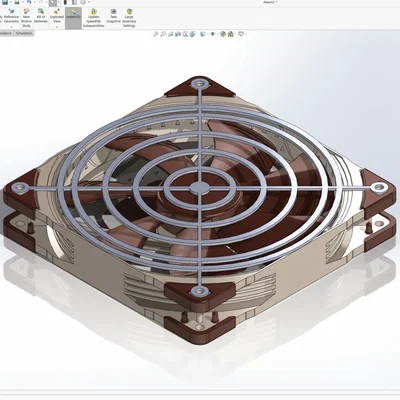400x400 pixels.
Task: Open the Options gear icon
Action: [83, 2]
